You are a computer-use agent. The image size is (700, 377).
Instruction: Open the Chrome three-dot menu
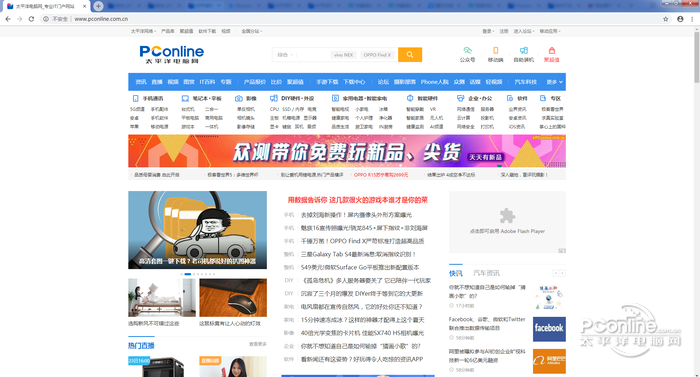692,19
